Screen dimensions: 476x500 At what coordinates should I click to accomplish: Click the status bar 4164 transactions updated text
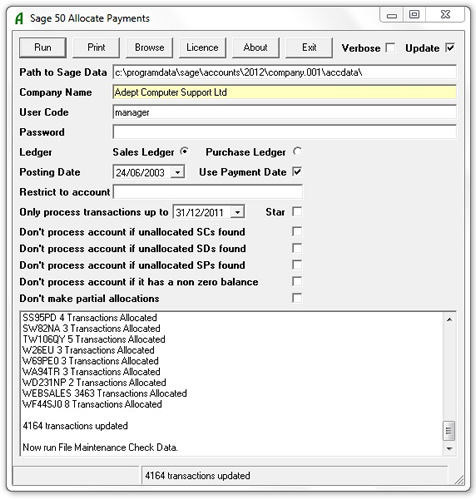point(197,476)
